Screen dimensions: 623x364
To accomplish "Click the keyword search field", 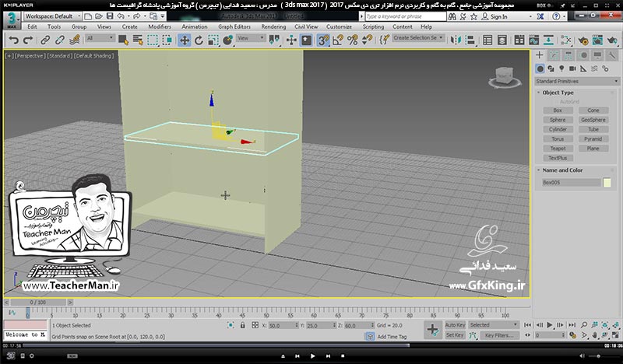I will click(406, 16).
